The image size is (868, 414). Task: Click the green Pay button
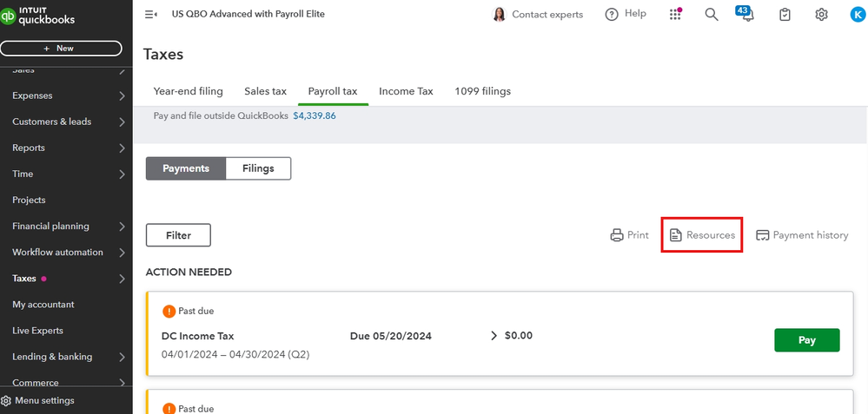(806, 340)
